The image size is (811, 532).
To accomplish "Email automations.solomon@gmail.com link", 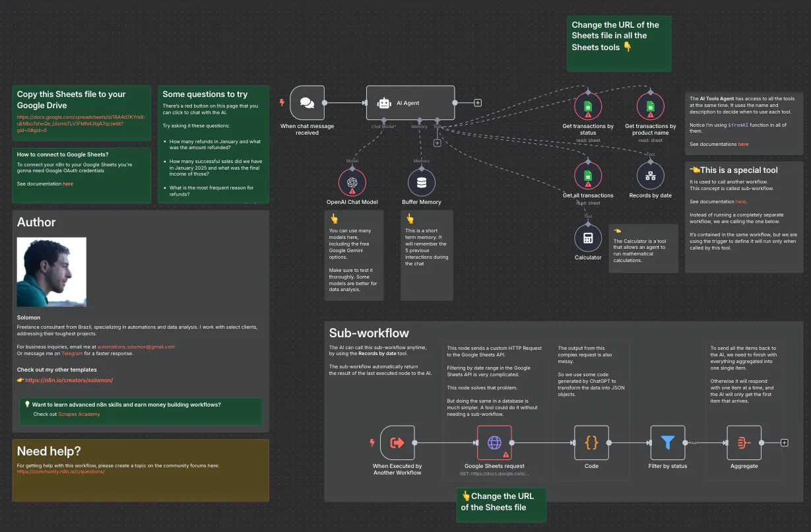I will 136,347.
